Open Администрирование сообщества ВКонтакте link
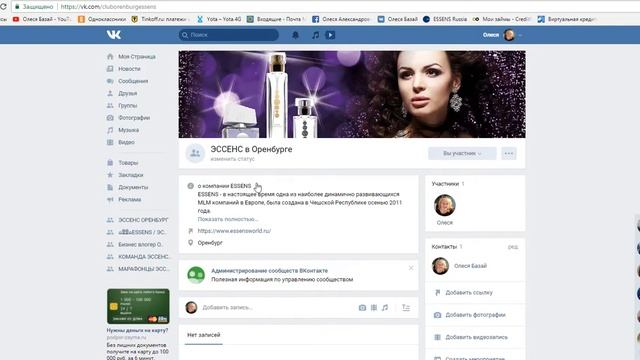 click(269, 271)
